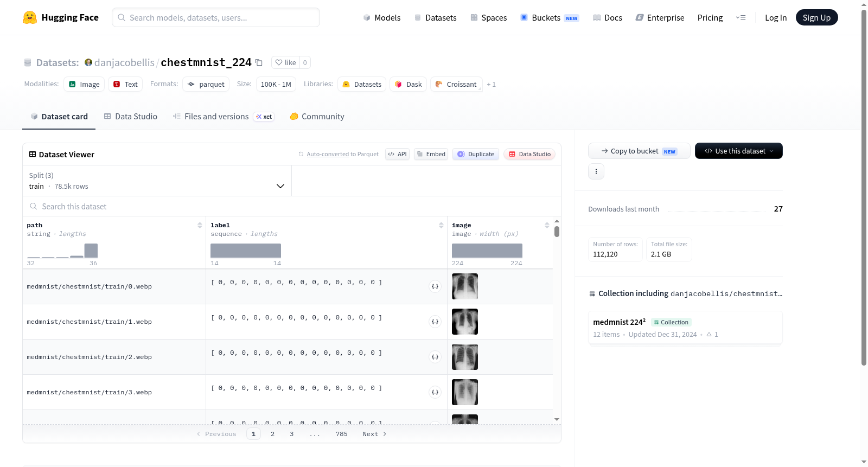Open Data Studio from viewer header
Image resolution: width=868 pixels, height=467 pixels.
[529, 154]
